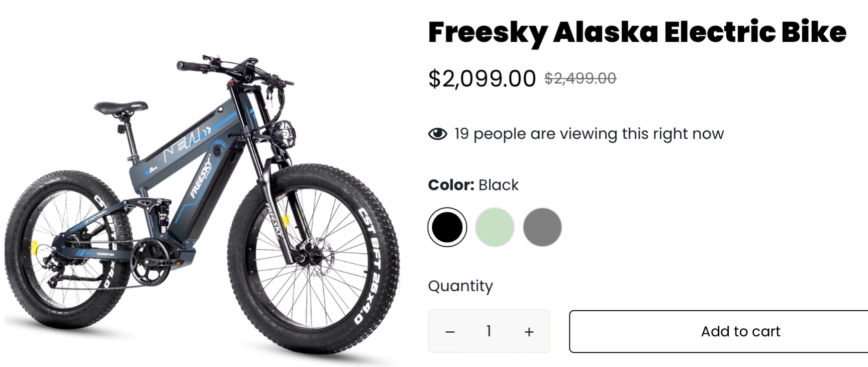This screenshot has height=367, width=868.
Task: Click the 'Color: Black' label
Action: point(473,185)
